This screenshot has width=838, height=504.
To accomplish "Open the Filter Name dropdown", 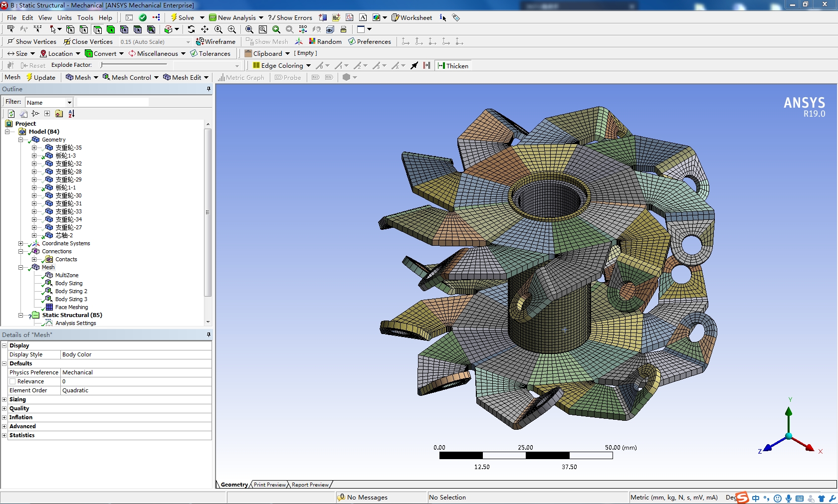I will [x=69, y=102].
